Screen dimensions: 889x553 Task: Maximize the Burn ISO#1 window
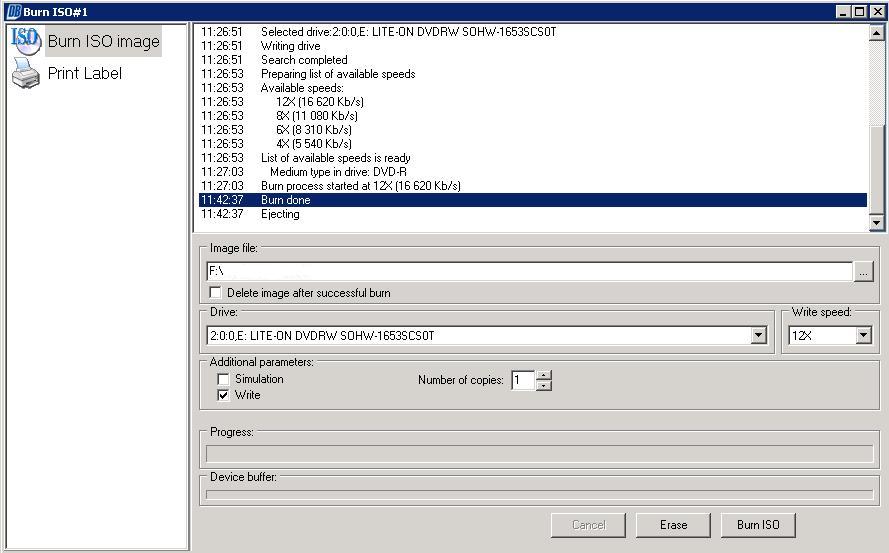coord(860,11)
